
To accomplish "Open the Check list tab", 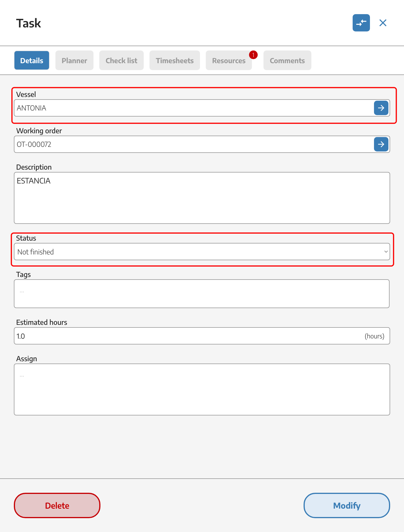I will (121, 60).
